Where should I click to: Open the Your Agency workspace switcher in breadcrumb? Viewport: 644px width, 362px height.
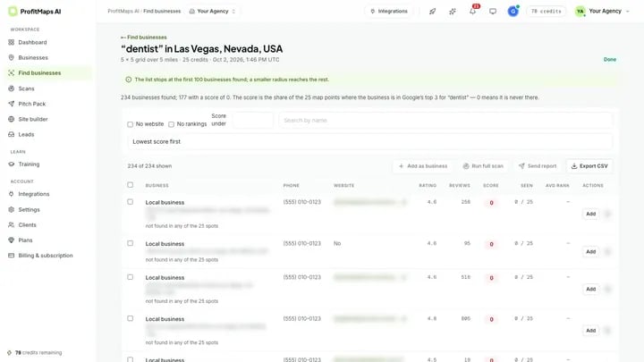coord(213,12)
